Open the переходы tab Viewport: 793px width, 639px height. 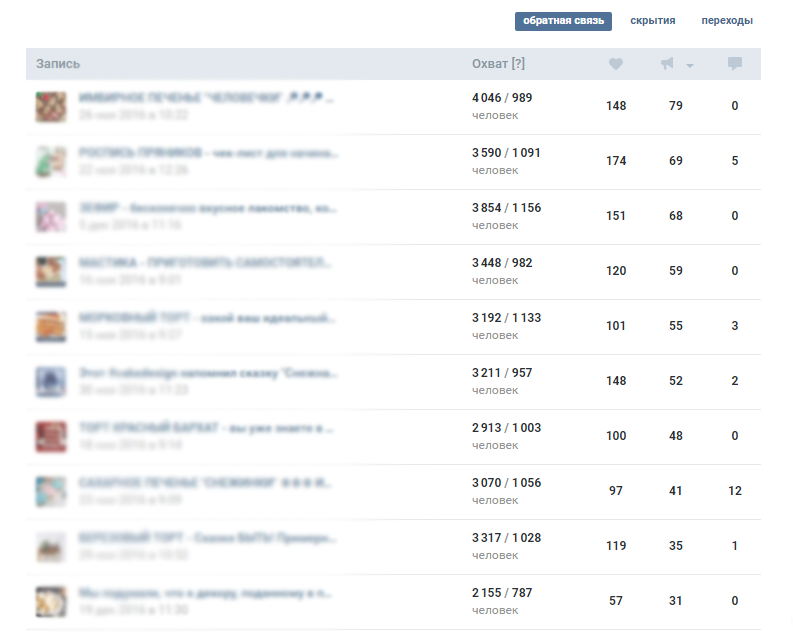point(727,21)
